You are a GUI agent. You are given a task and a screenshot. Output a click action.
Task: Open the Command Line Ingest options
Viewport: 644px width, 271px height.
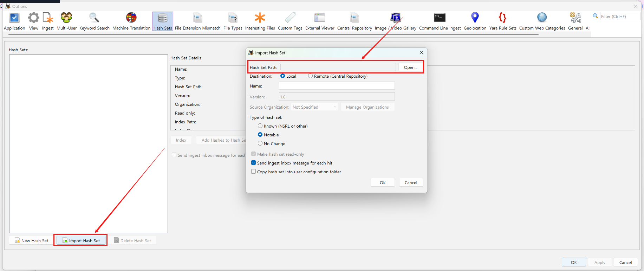click(440, 21)
